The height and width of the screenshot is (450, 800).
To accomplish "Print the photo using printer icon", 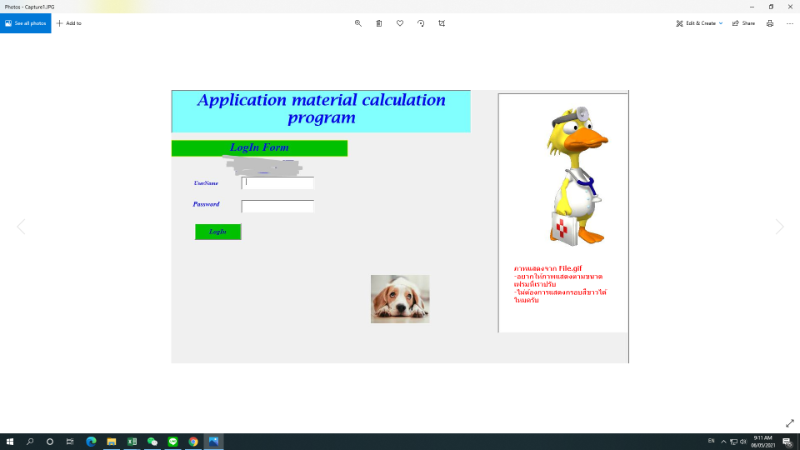I will pyautogui.click(x=770, y=23).
